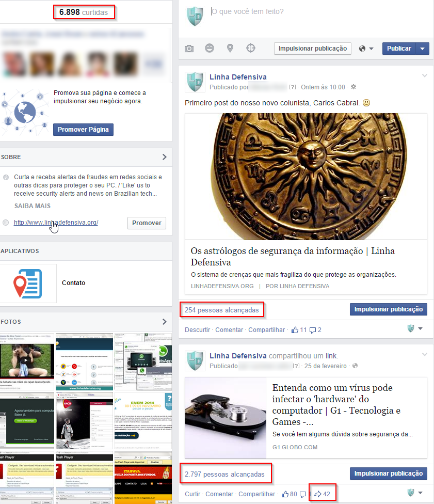434x504 pixels.
Task: Expand the Fotos section chevron
Action: [165, 322]
